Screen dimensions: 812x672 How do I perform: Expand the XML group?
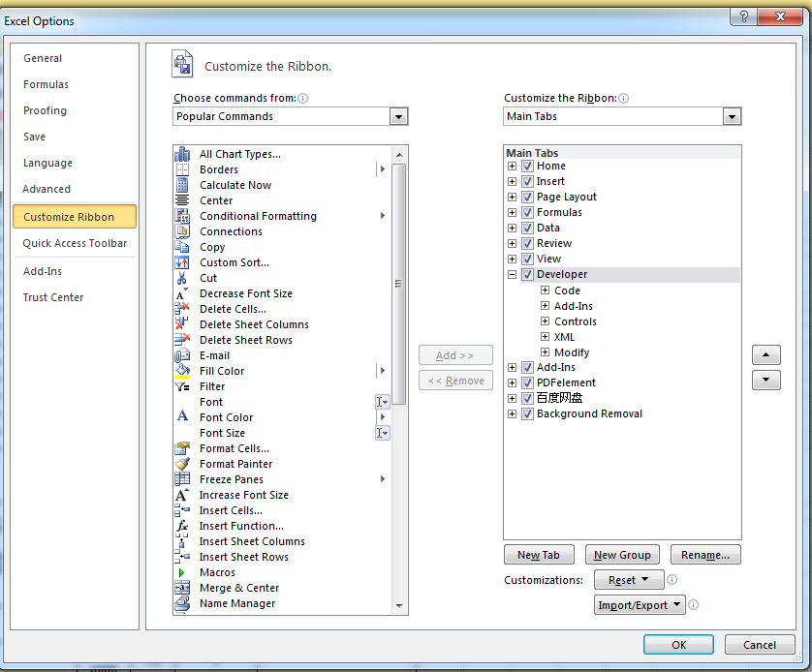545,337
